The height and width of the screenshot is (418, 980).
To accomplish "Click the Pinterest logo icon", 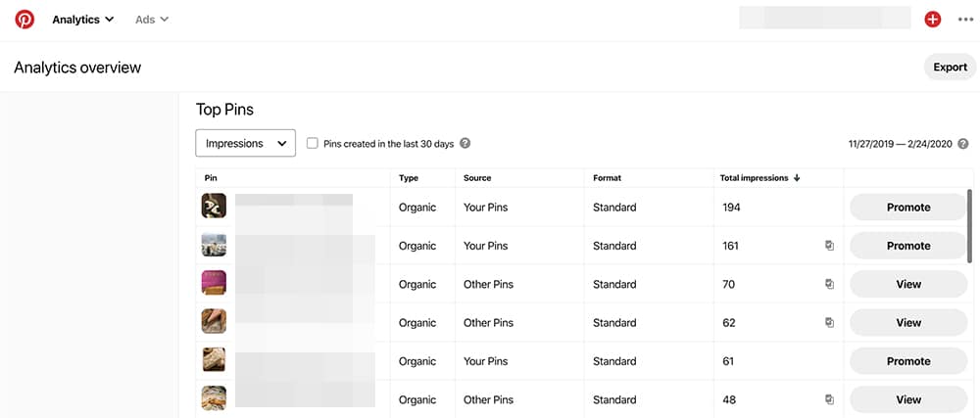I will click(x=24, y=19).
